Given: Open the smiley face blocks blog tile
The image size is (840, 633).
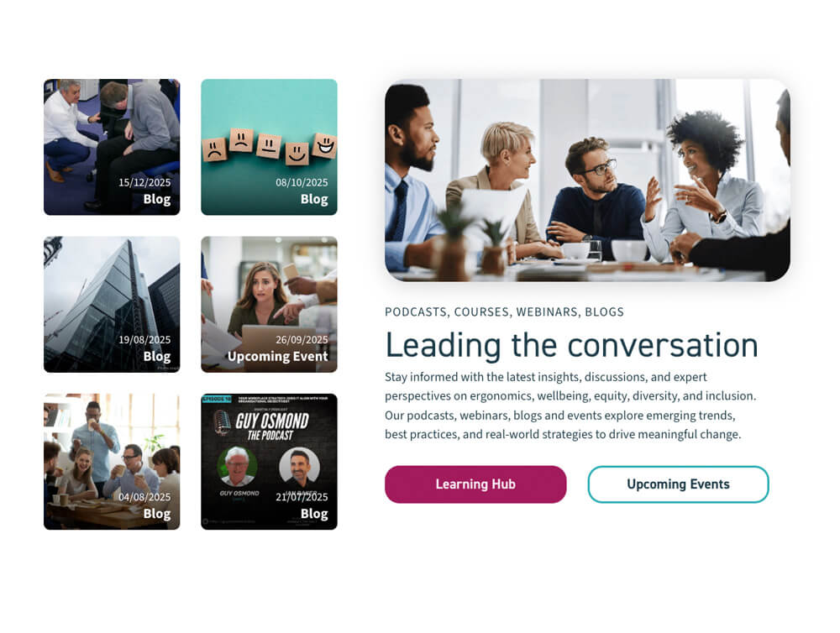Looking at the screenshot, I should (269, 147).
